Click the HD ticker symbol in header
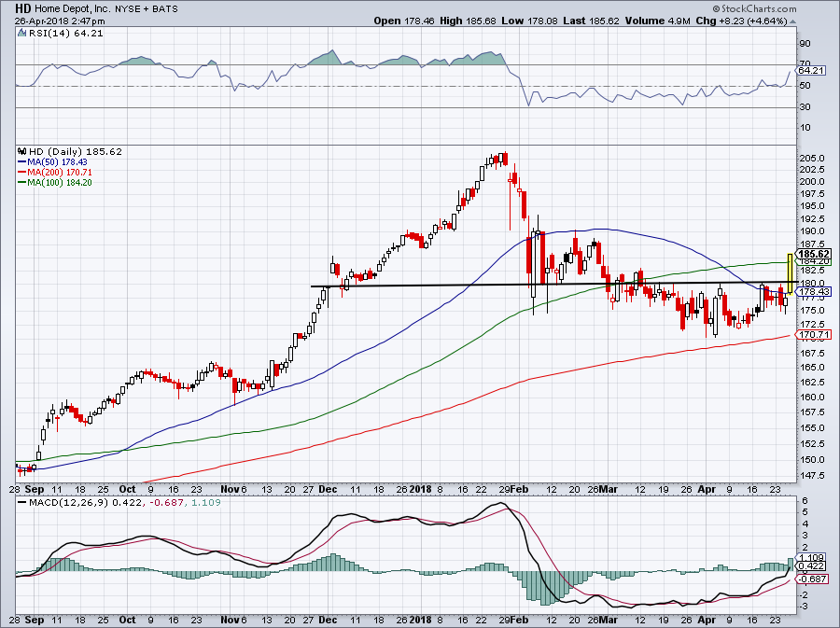 click(23, 8)
